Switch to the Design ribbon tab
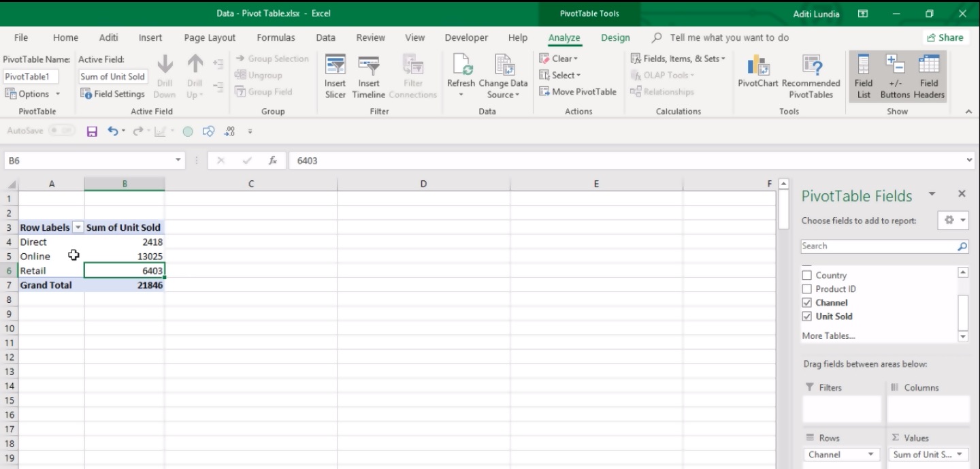The image size is (980, 469). 615,38
